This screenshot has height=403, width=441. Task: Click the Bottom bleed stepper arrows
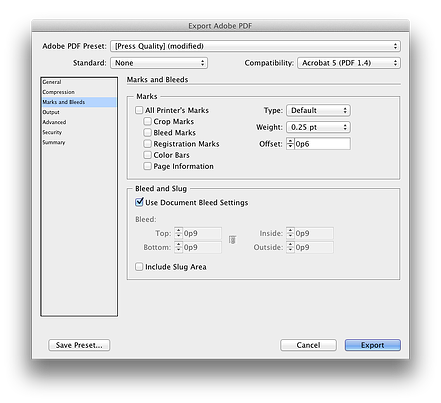click(179, 247)
